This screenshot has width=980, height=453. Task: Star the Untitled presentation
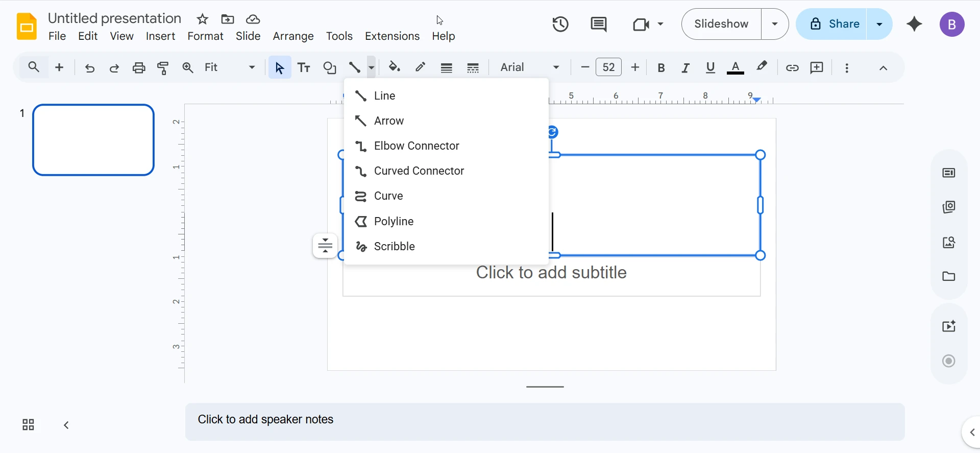coord(203,19)
